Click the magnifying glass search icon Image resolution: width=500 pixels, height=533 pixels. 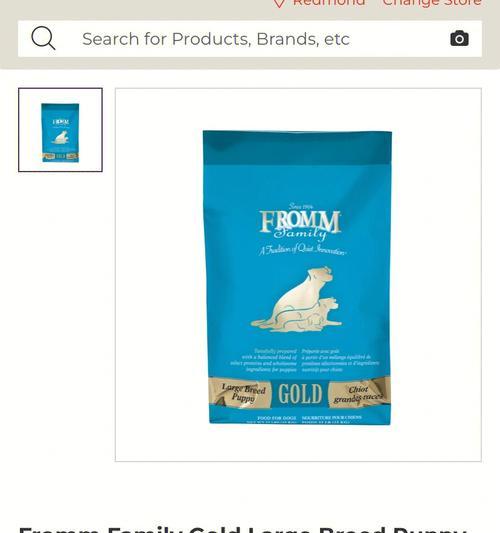[x=43, y=38]
